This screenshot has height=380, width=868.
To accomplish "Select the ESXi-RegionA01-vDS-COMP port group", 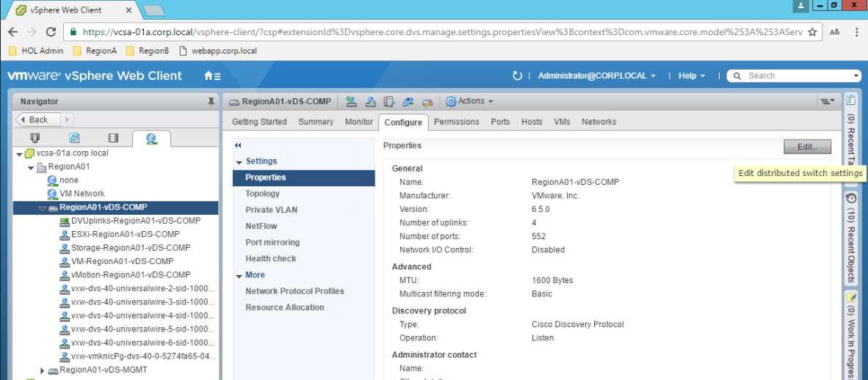I will [126, 234].
